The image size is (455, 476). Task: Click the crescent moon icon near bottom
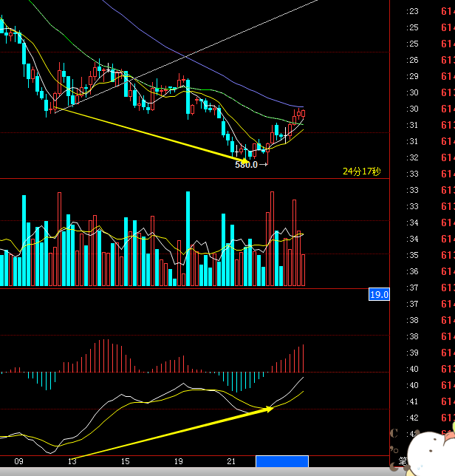pos(394,465)
